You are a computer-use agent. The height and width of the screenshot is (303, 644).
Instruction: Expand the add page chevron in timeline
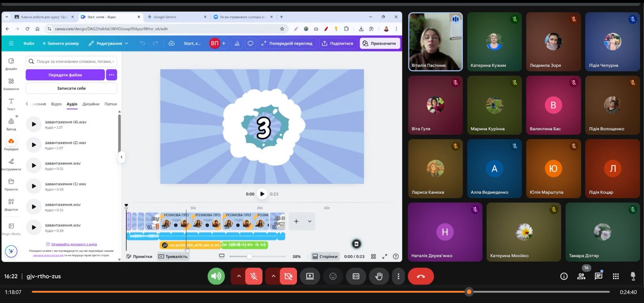click(310, 221)
